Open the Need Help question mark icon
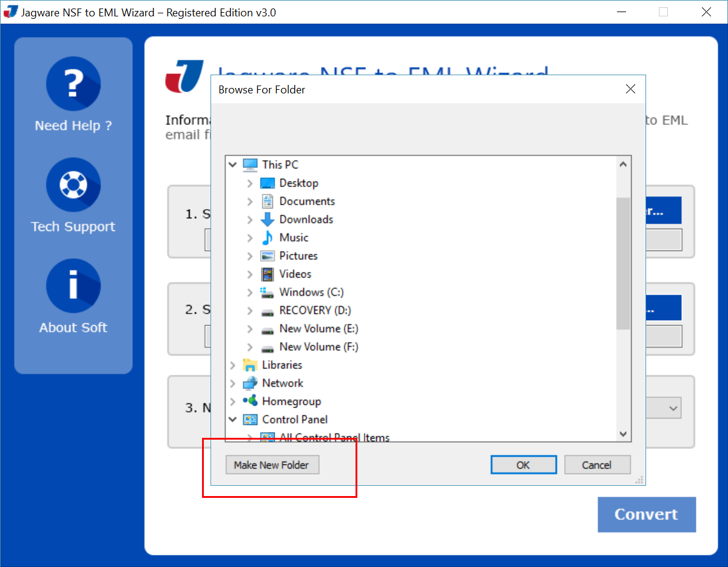Viewport: 728px width, 567px height. click(x=73, y=84)
